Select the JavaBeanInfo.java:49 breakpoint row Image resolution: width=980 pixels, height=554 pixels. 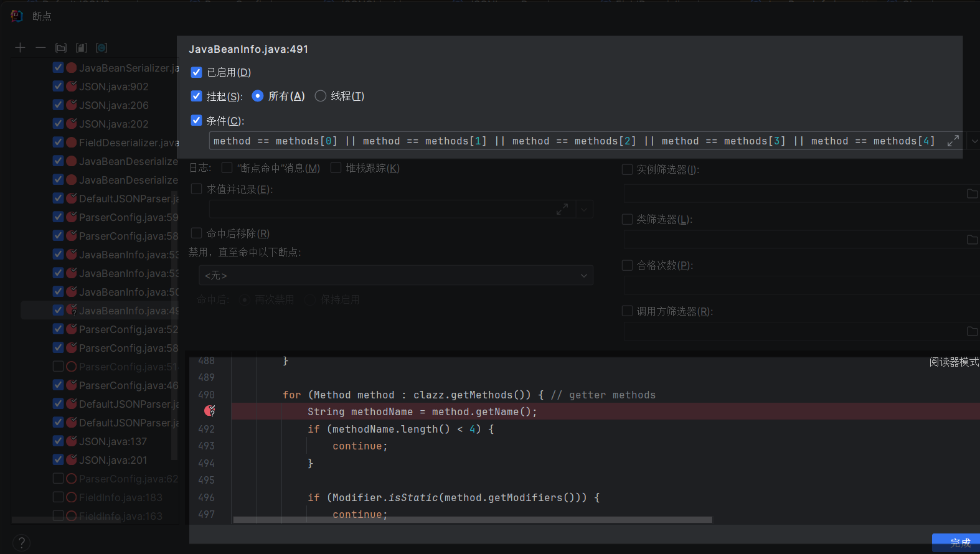pyautogui.click(x=100, y=311)
